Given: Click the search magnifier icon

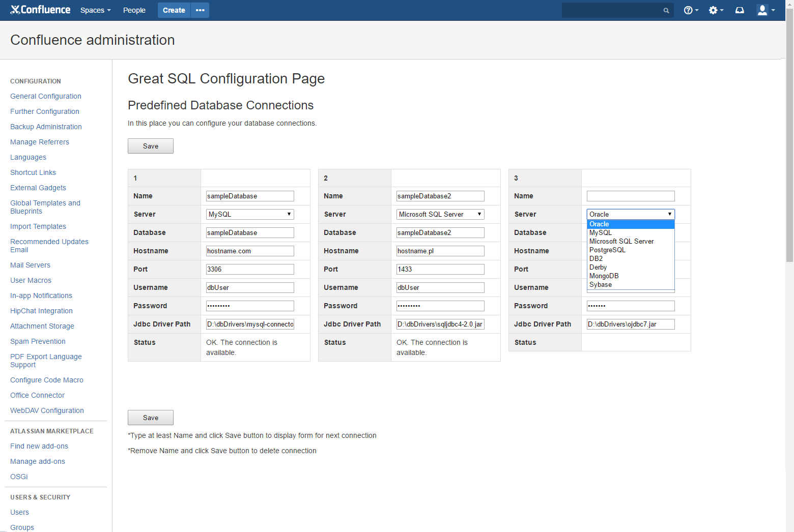Looking at the screenshot, I should [666, 10].
